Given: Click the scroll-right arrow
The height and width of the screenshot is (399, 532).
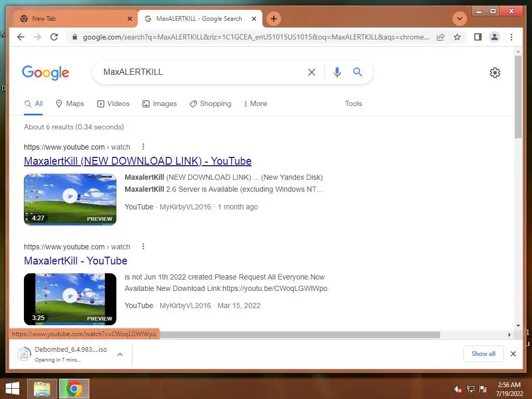Looking at the screenshot, I should pyautogui.click(x=509, y=335).
